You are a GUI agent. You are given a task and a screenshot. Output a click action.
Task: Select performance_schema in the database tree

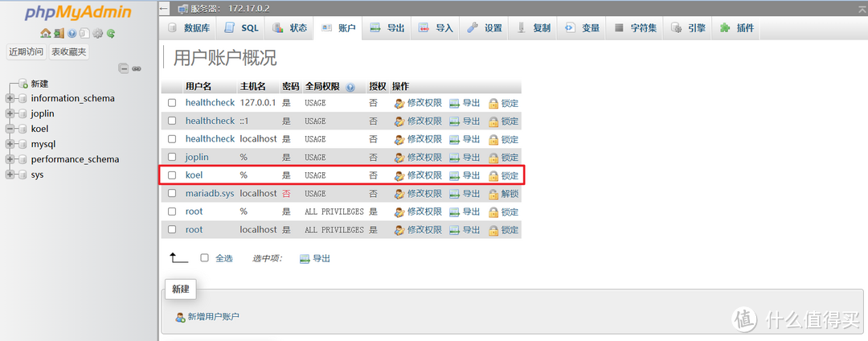point(75,159)
